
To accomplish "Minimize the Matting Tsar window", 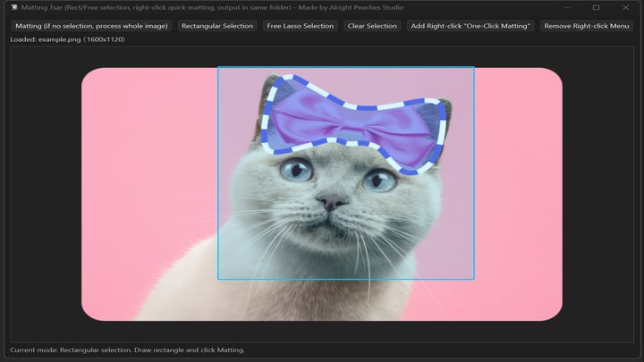I will pos(567,7).
